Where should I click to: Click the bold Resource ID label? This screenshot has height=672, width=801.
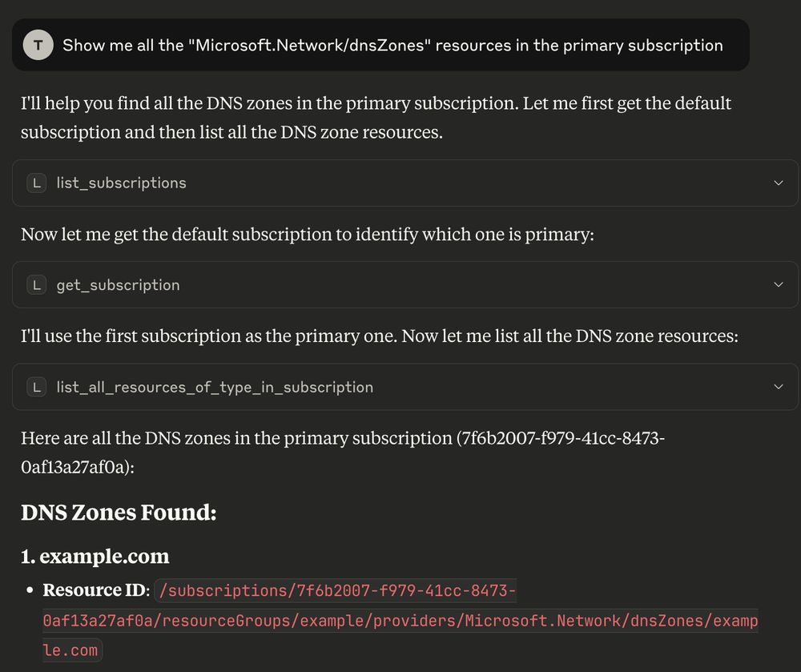[x=96, y=590]
